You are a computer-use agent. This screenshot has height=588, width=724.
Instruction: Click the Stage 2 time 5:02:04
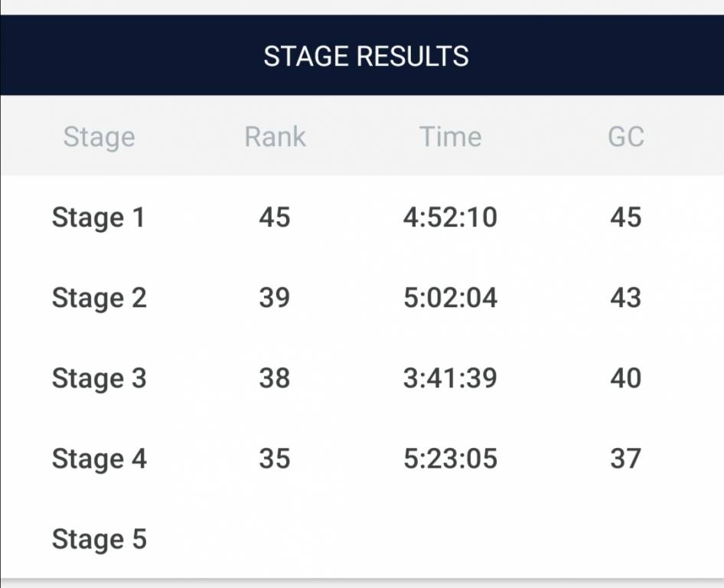450,298
